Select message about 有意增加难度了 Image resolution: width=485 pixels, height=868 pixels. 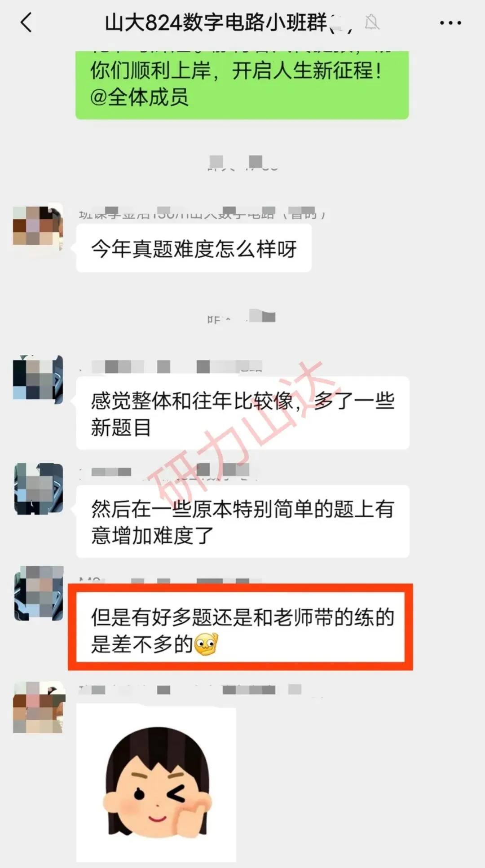tap(242, 521)
